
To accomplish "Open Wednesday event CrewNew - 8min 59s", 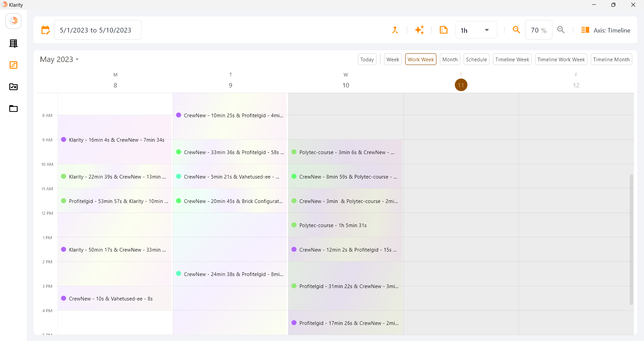I will point(345,177).
